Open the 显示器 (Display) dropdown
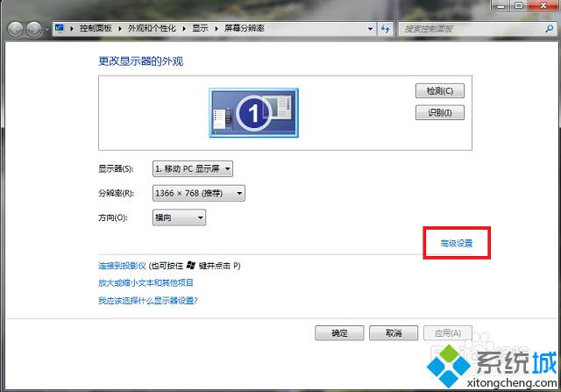 (x=193, y=168)
